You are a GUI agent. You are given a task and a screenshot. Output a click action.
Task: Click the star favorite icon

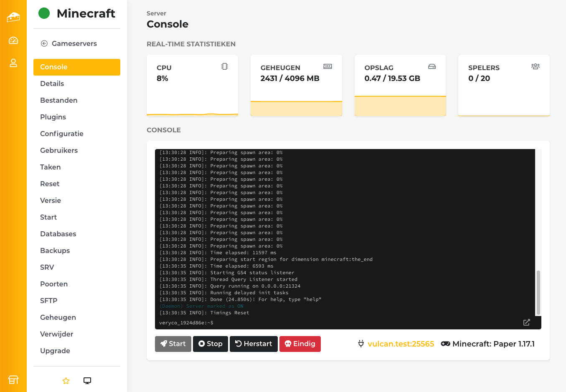coord(66,381)
